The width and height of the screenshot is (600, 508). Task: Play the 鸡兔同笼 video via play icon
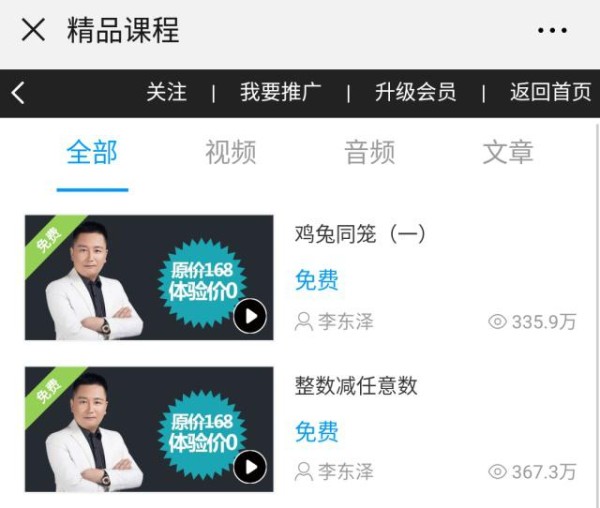click(250, 316)
